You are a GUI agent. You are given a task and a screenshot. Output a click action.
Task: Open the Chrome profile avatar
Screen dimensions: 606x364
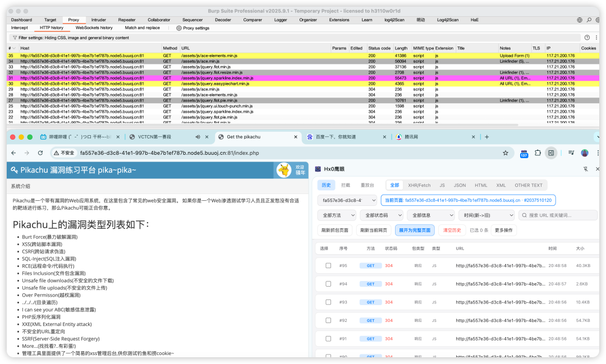point(585,153)
